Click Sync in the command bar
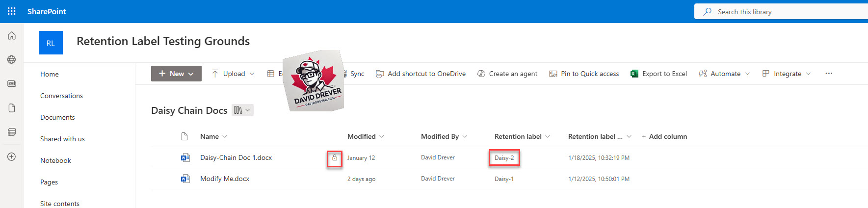The height and width of the screenshot is (208, 868). [x=357, y=74]
